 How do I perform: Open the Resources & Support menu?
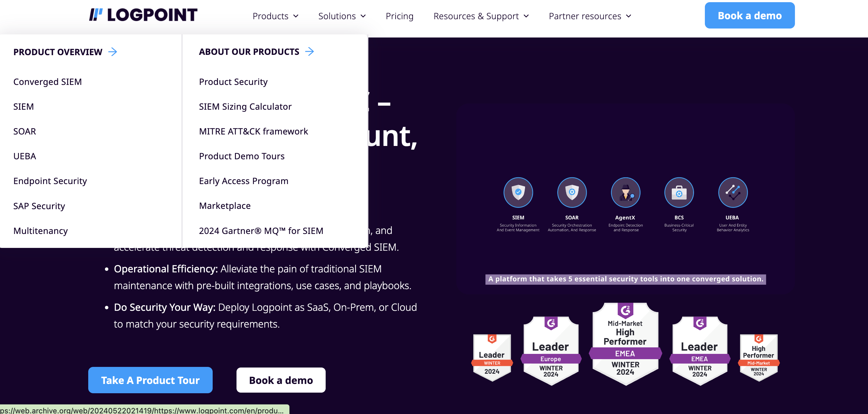click(x=476, y=16)
